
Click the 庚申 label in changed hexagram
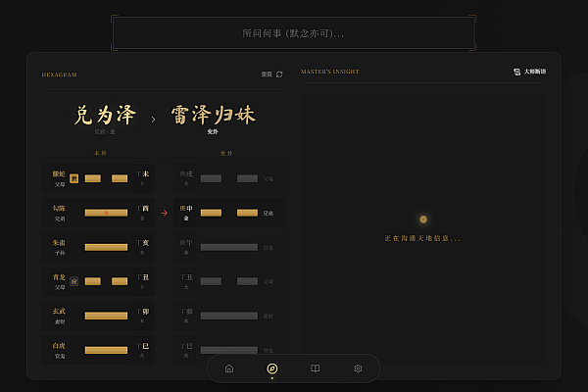pyautogui.click(x=186, y=208)
